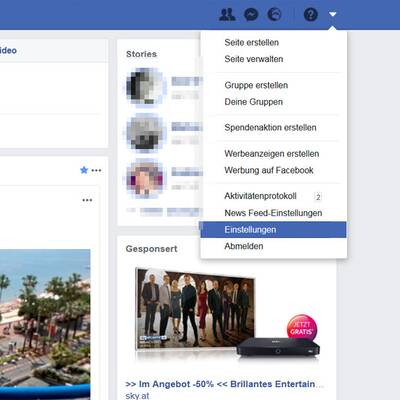Open the inner post options dots
The image size is (400, 400).
87,200
